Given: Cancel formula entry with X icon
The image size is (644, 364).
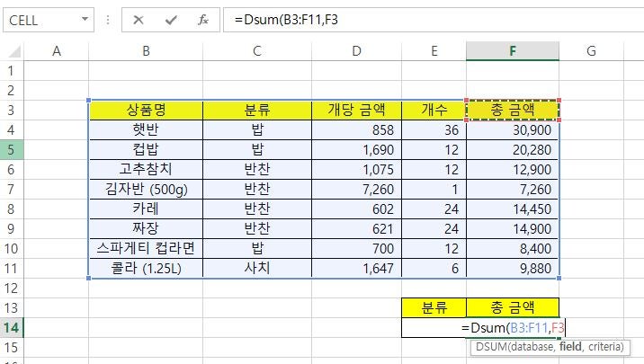Looking at the screenshot, I should (x=139, y=20).
